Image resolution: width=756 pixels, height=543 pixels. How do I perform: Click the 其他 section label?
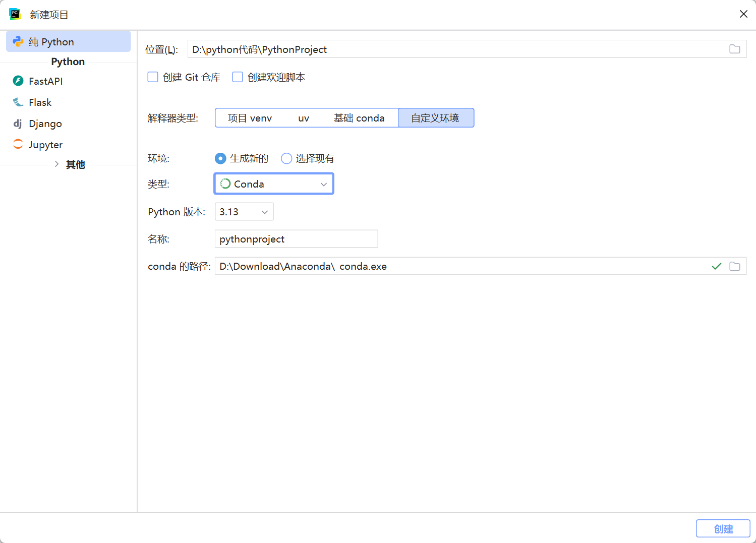[x=76, y=164]
